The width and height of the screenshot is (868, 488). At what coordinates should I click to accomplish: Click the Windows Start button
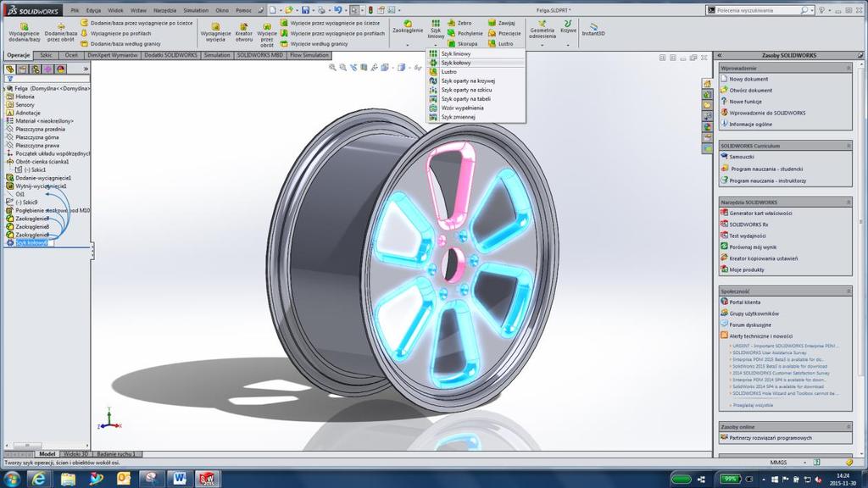point(12,479)
